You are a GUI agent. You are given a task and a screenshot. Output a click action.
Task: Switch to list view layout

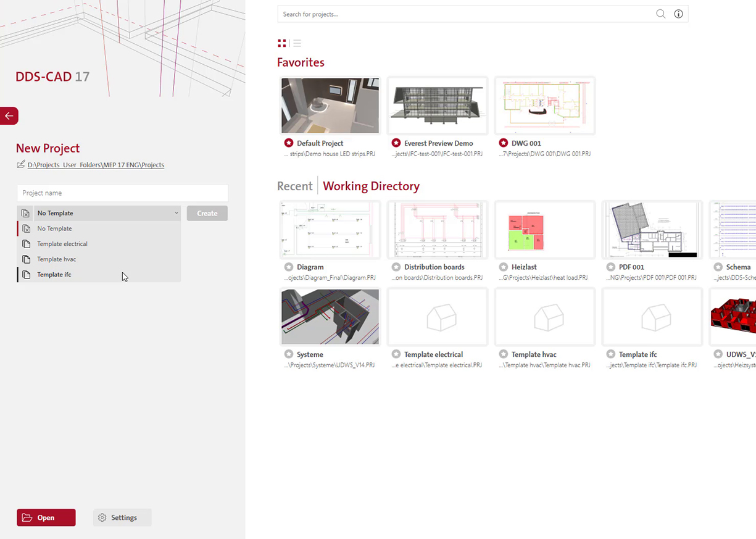pos(297,43)
